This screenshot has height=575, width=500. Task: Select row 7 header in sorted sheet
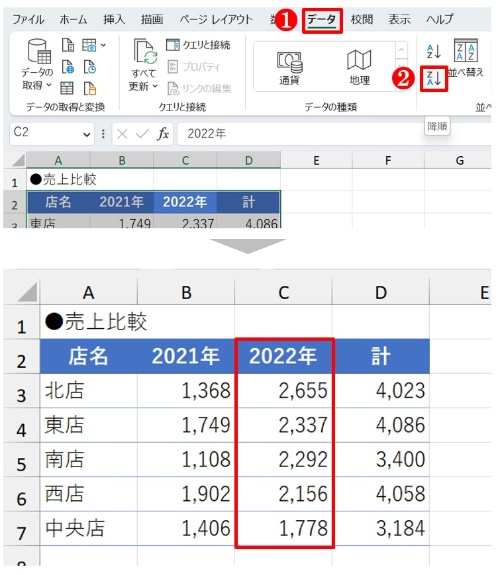pos(21,529)
